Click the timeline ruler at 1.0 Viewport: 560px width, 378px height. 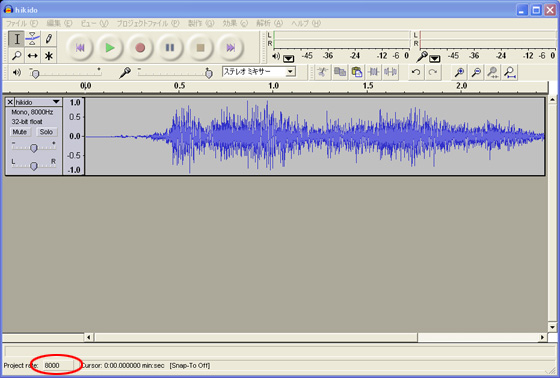[273, 86]
